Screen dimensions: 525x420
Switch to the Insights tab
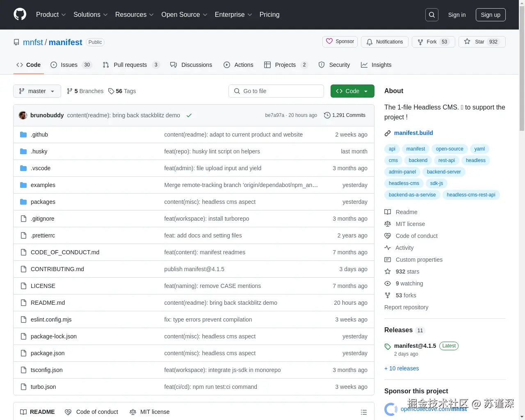click(x=376, y=65)
